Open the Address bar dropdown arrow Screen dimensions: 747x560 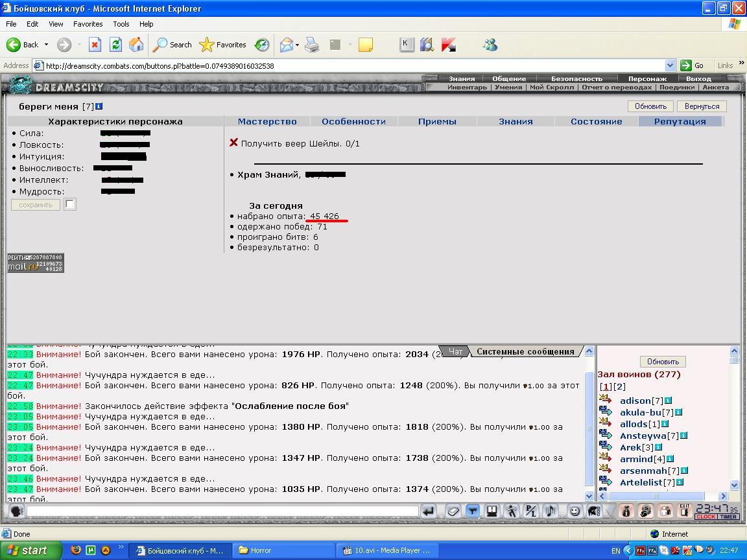670,65
